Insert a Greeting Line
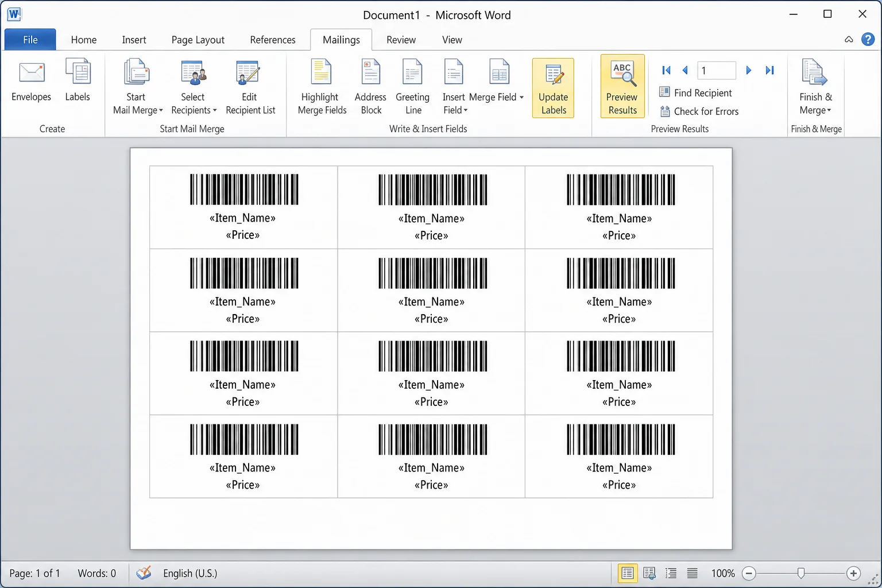 [412, 88]
